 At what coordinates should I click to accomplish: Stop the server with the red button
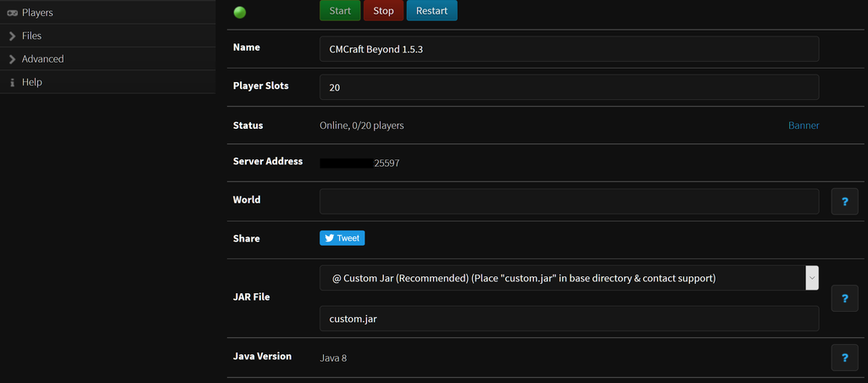tap(383, 11)
